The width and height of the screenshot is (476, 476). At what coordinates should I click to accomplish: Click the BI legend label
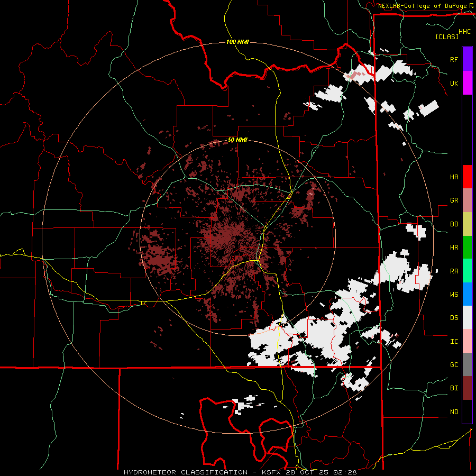[454, 388]
